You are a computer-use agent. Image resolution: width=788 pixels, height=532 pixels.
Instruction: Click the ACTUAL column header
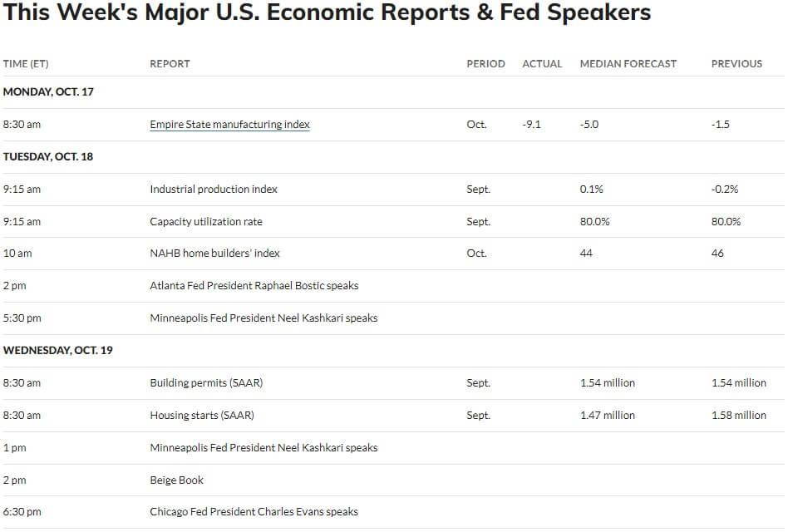[542, 64]
